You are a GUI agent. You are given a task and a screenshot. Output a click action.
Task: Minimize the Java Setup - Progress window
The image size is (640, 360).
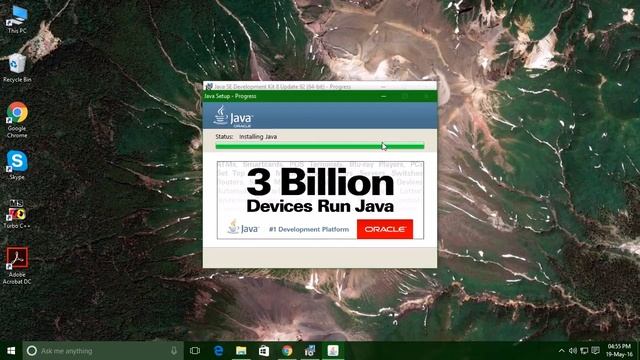click(x=383, y=96)
